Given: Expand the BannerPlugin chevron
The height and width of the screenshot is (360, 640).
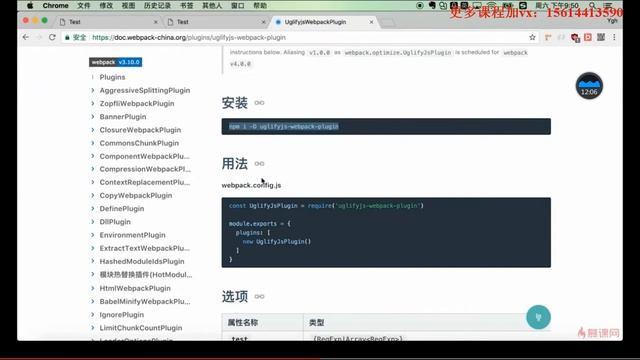Looking at the screenshot, I should point(93,117).
